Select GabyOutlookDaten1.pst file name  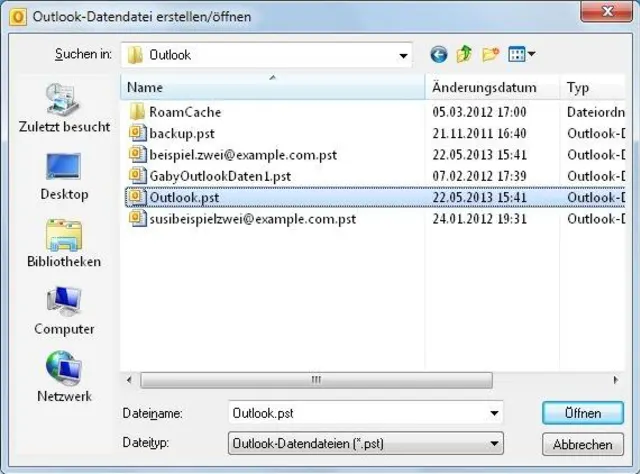click(x=220, y=176)
